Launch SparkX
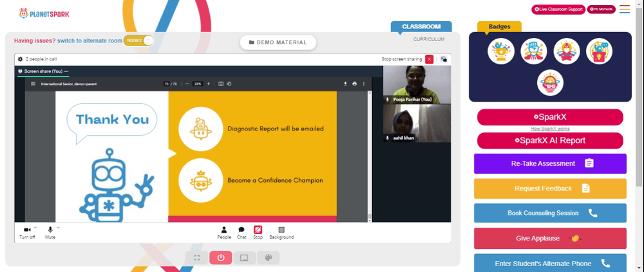 [x=550, y=117]
